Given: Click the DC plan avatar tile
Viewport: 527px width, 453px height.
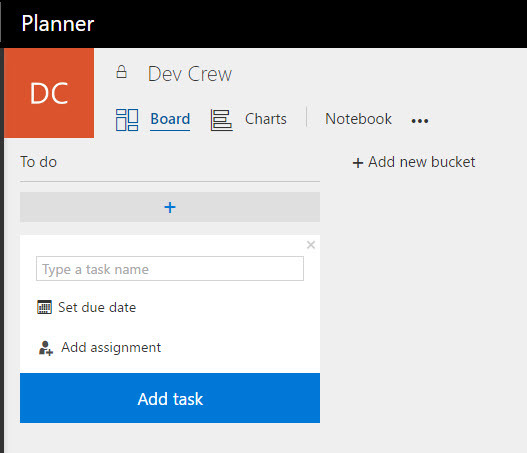Looking at the screenshot, I should point(49,93).
